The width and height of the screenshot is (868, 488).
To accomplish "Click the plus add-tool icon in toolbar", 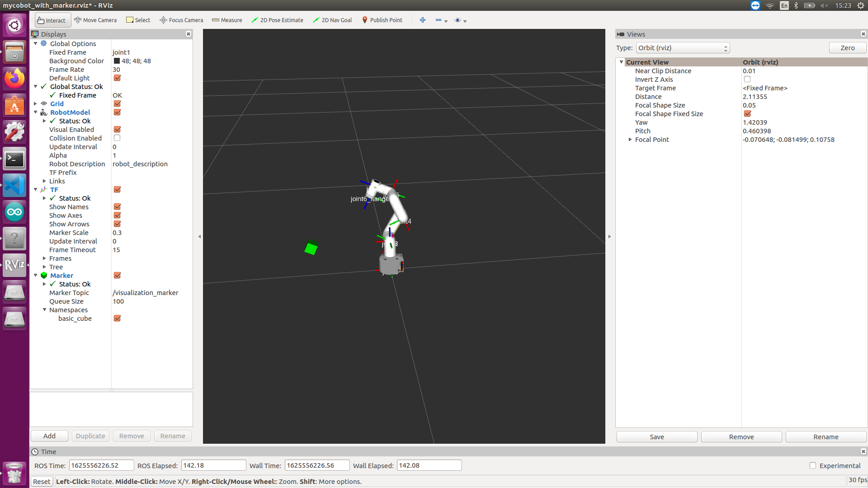I will (422, 20).
